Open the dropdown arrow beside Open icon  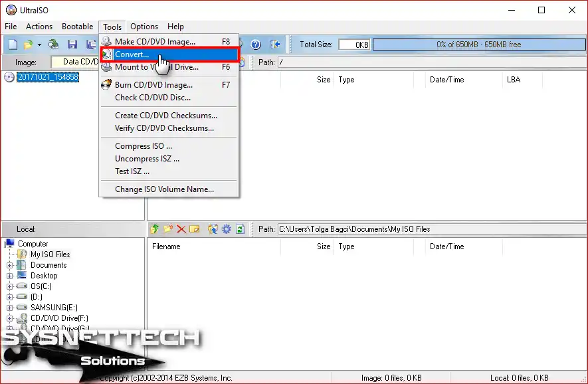(x=39, y=45)
